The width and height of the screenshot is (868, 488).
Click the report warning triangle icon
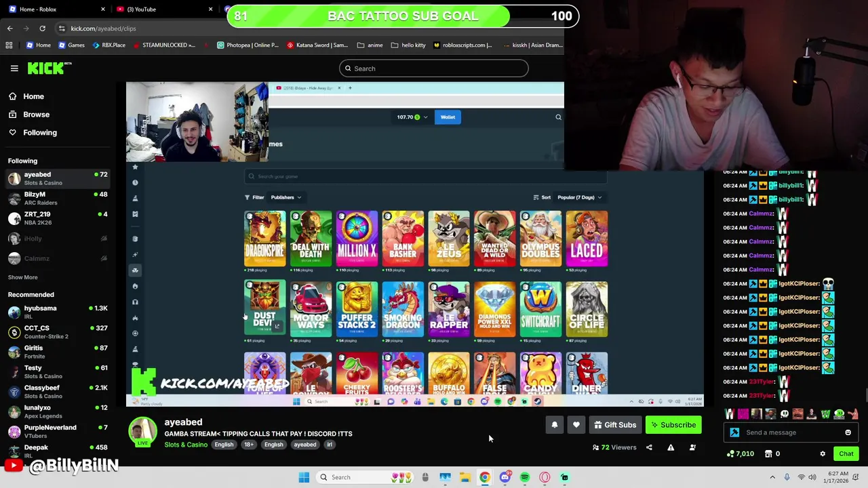click(671, 447)
